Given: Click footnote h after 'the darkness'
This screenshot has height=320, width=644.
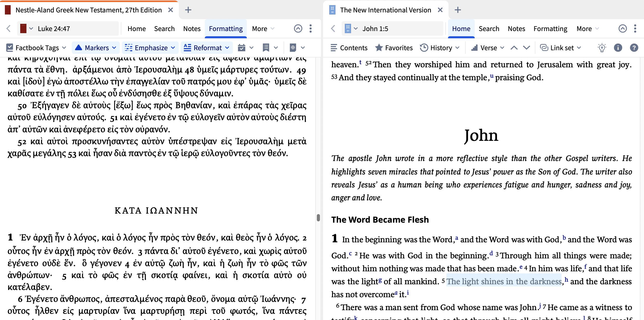Looking at the screenshot, I should [566, 280].
